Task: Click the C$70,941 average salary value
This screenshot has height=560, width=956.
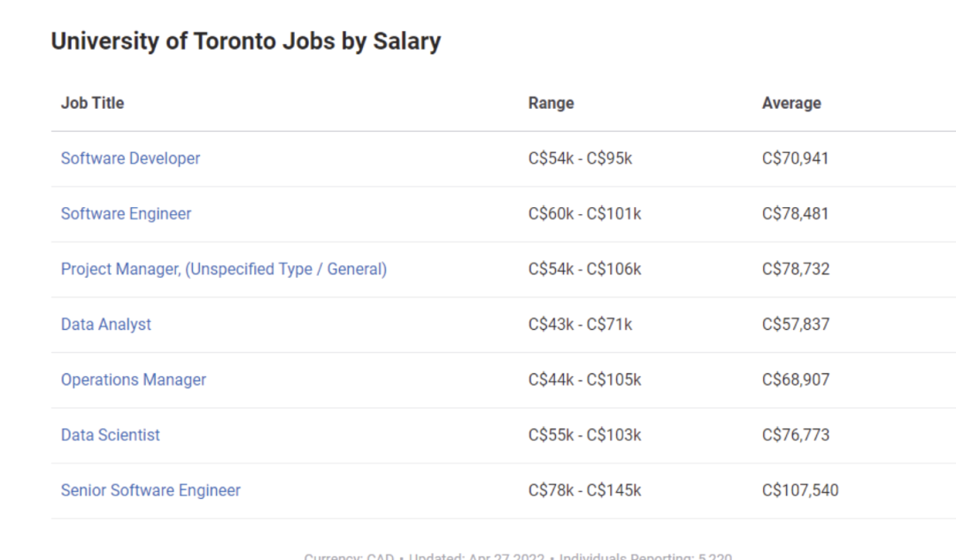Action: (795, 158)
